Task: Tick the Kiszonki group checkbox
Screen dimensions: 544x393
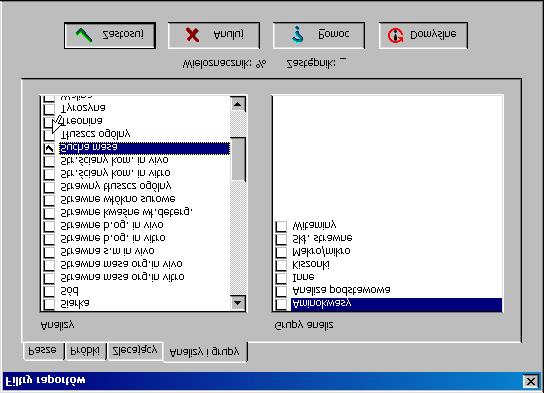Action: pyautogui.click(x=281, y=265)
